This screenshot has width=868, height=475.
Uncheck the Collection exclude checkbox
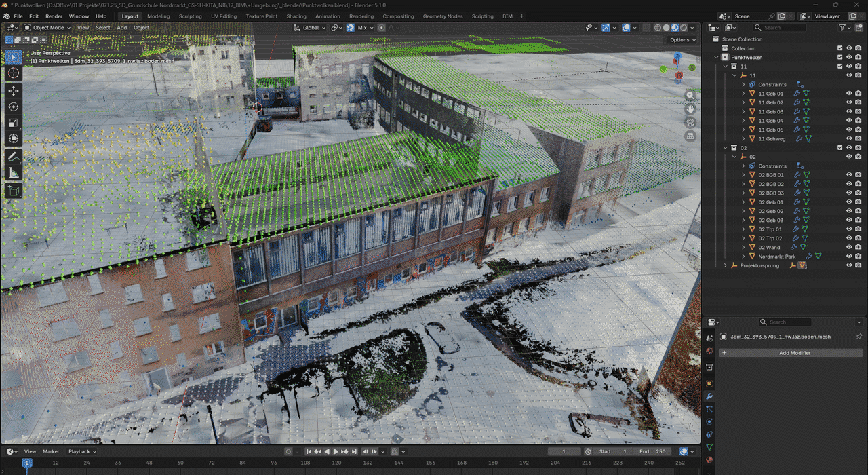[x=840, y=48]
